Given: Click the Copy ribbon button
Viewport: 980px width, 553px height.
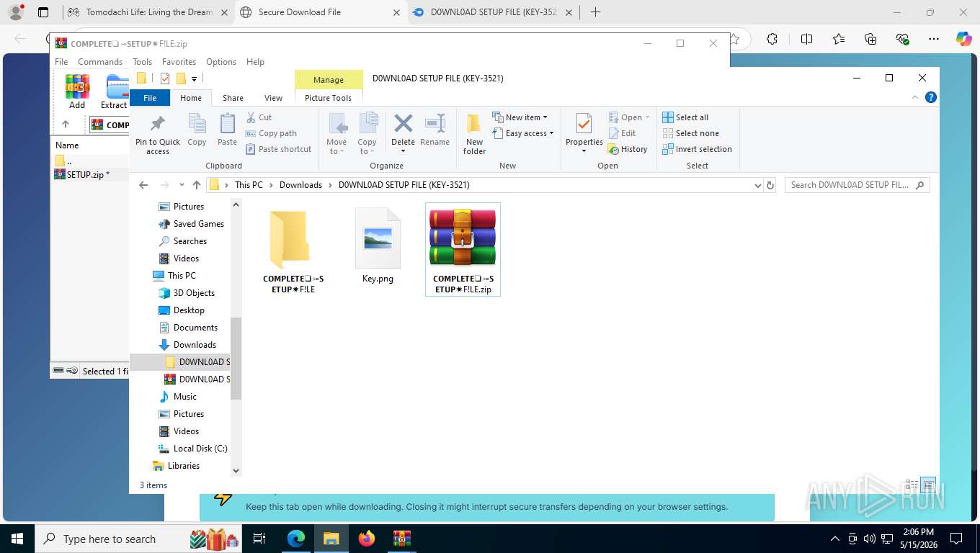Looking at the screenshot, I should pos(197,130).
